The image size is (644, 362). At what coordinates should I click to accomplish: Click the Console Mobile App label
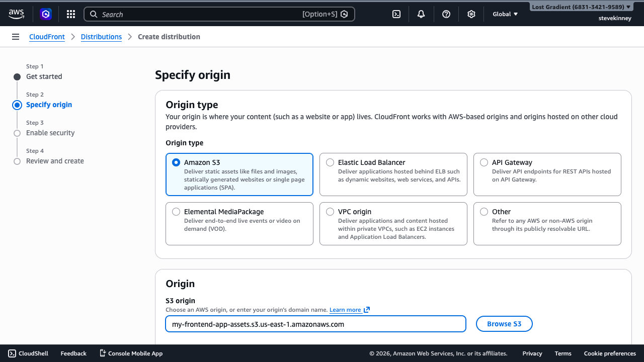(x=135, y=353)
